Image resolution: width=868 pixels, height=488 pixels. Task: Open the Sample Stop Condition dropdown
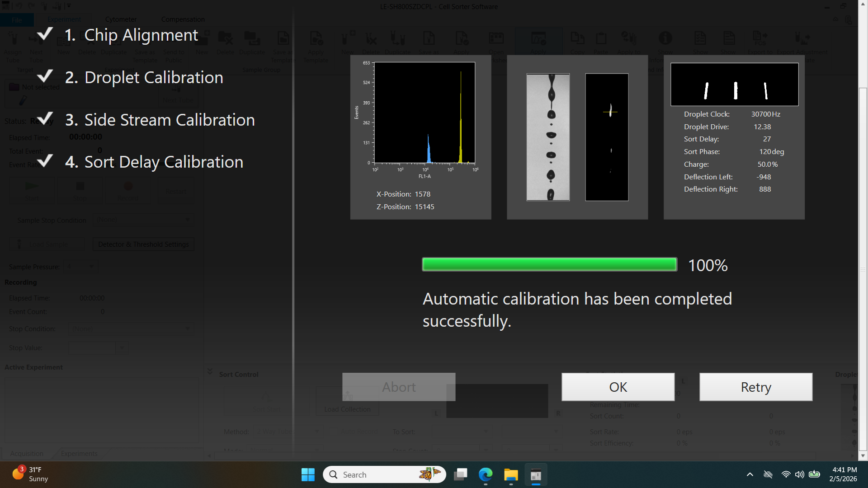click(x=143, y=220)
